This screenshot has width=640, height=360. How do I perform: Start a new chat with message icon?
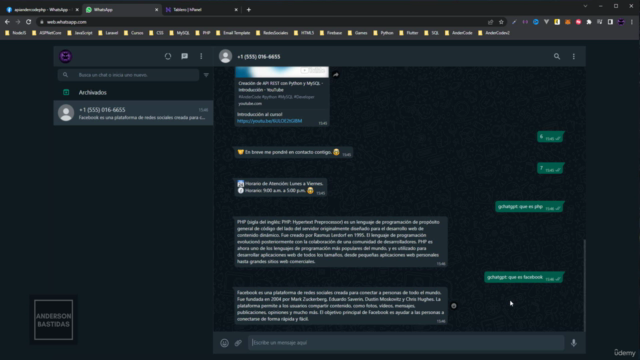click(184, 56)
